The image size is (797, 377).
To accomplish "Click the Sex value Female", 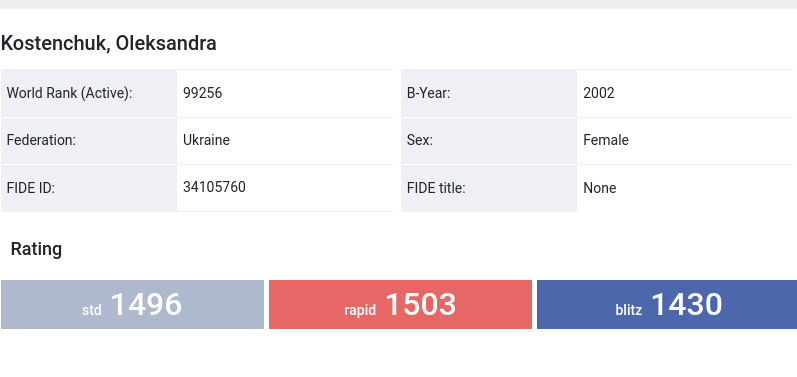I will coord(606,140).
